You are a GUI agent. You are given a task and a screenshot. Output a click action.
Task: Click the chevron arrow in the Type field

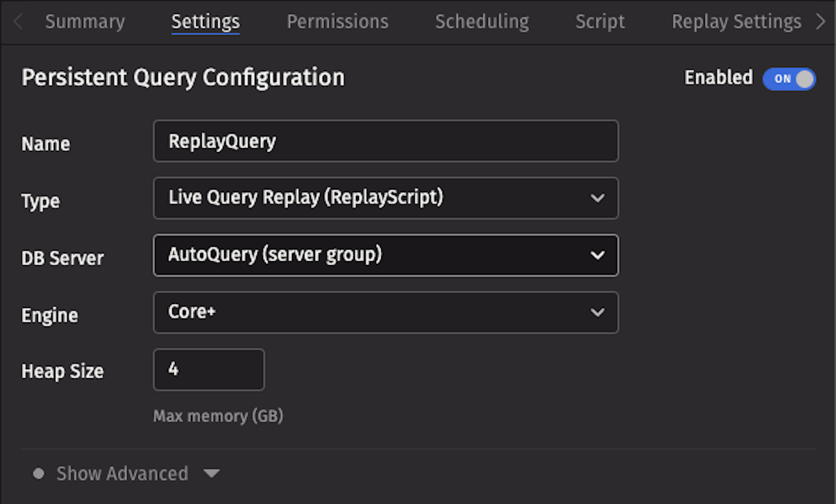tap(597, 198)
